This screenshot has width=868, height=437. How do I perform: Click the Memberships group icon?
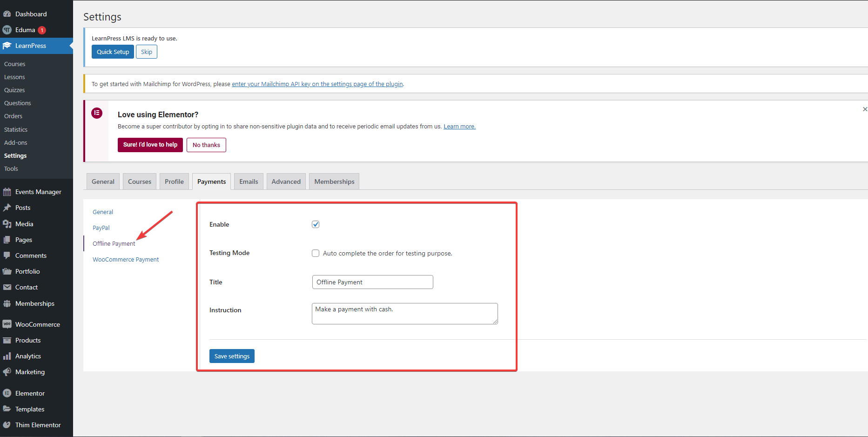pyautogui.click(x=7, y=303)
